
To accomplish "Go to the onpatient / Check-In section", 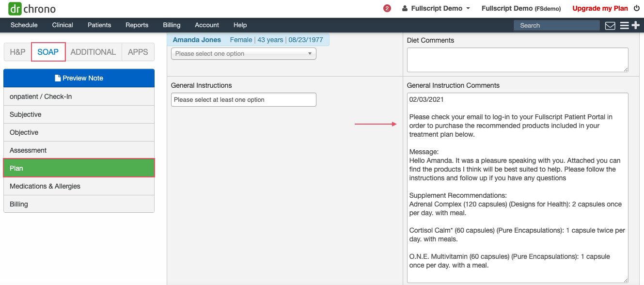I will (x=79, y=96).
